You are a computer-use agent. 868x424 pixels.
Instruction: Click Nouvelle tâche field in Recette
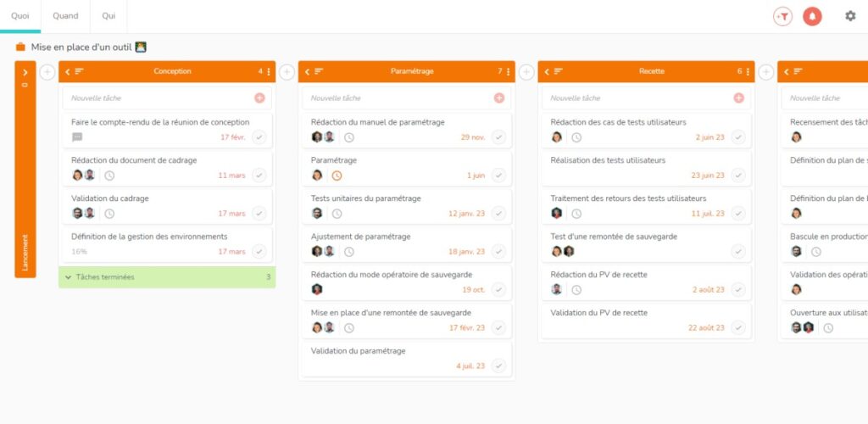click(x=647, y=98)
